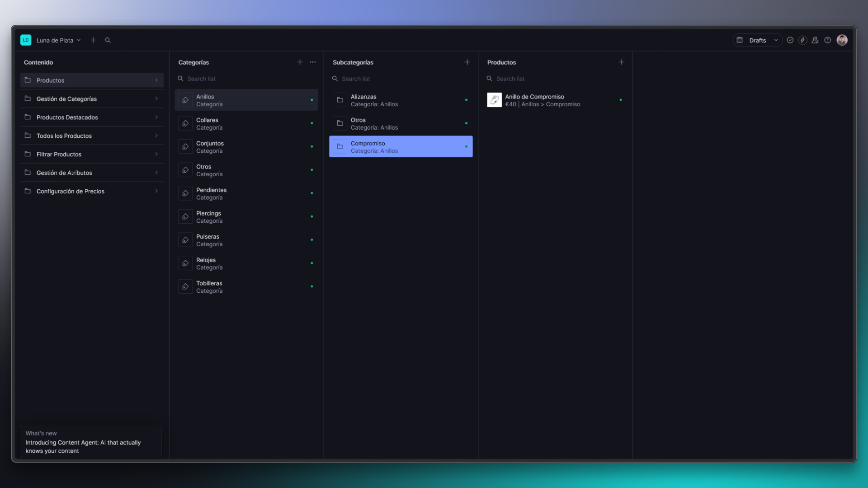Image resolution: width=868 pixels, height=488 pixels.
Task: Click the Anillo de Compromiso product thumbnail
Action: 495,99
